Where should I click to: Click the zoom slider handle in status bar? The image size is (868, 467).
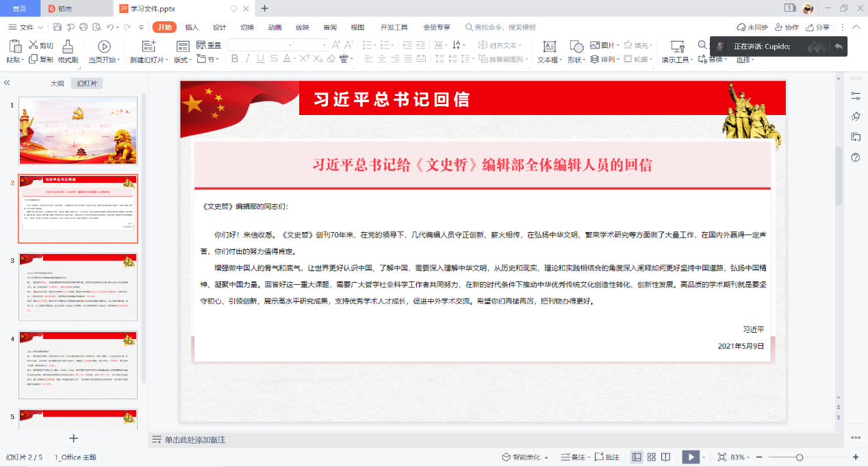(x=800, y=457)
